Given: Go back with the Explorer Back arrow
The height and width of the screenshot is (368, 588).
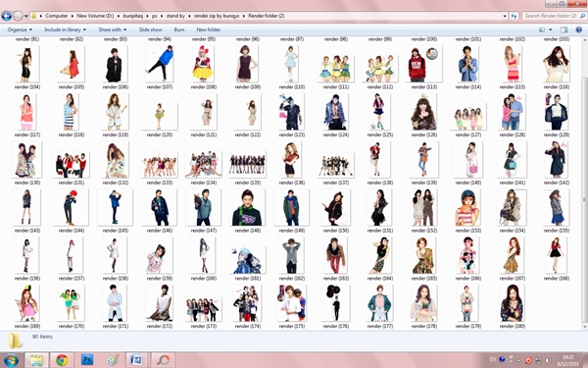Looking at the screenshot, I should tap(7, 16).
